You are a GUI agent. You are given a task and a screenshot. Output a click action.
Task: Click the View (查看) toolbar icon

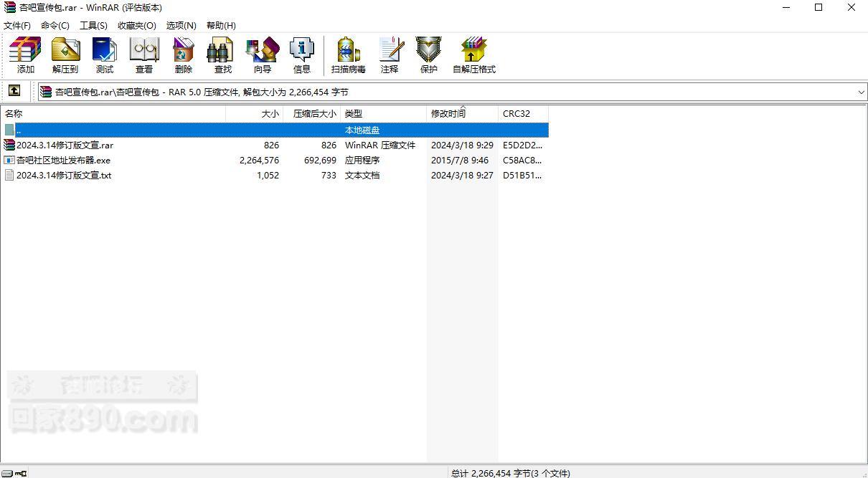click(144, 56)
